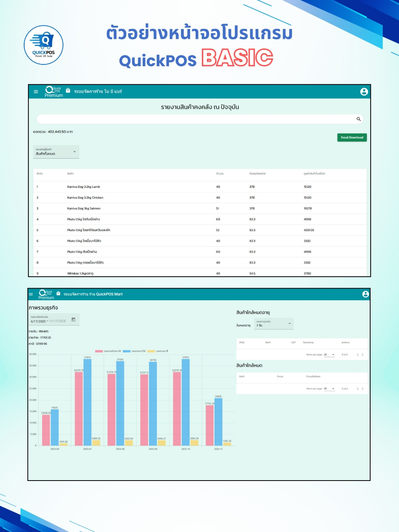Click user account icon in inventory report header
Viewport: 399px width, 532px height.
[364, 92]
